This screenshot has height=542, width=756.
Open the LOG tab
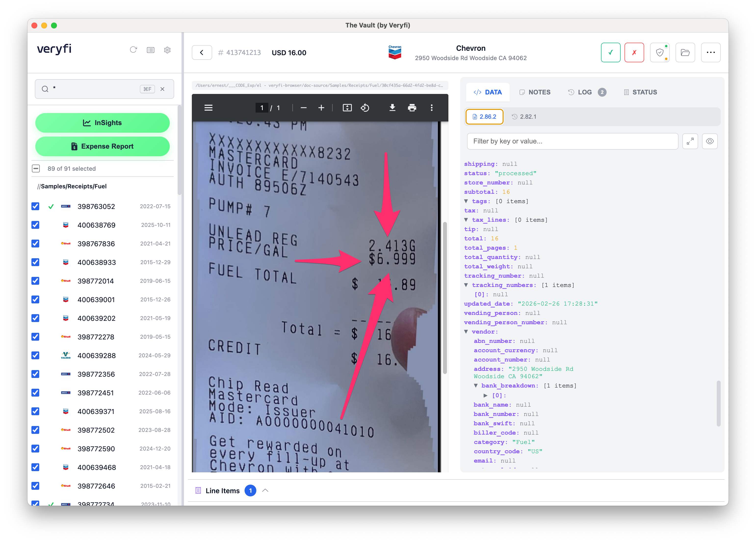click(580, 92)
